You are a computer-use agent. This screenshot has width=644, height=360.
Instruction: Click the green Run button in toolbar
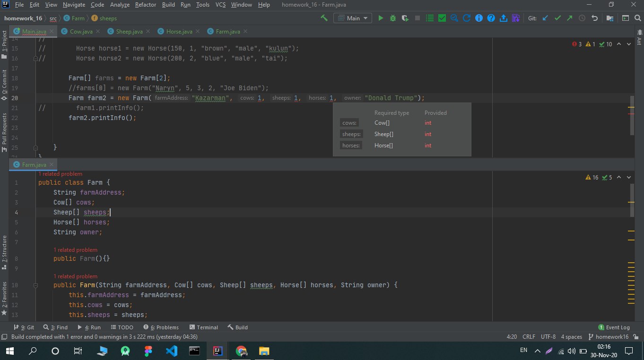(381, 18)
